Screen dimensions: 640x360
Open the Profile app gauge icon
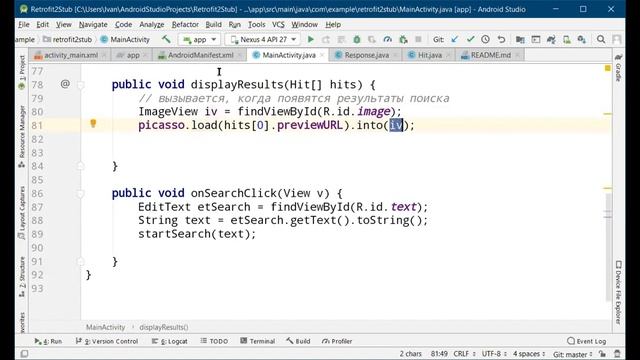[x=387, y=40]
